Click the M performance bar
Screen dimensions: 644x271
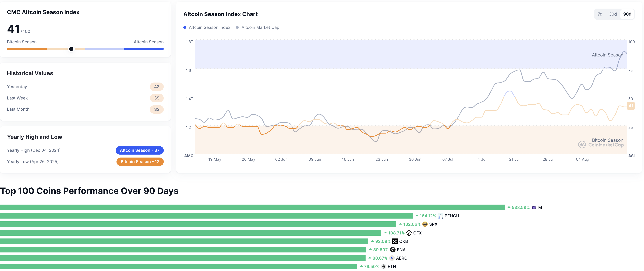pyautogui.click(x=252, y=208)
